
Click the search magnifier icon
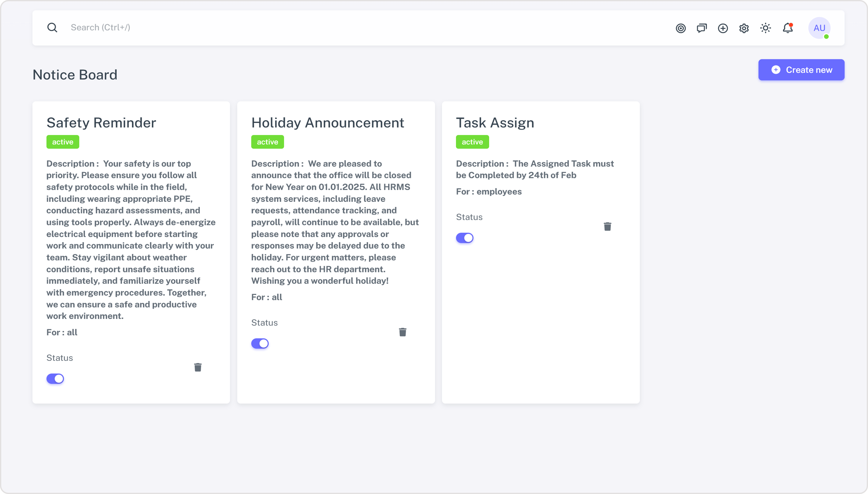[x=52, y=28]
